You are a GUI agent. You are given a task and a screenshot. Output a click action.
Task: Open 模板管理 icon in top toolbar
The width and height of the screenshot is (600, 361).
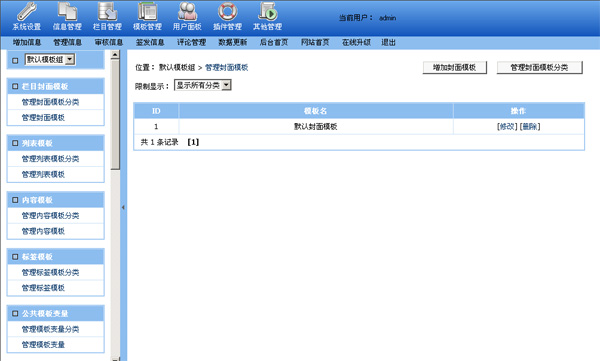coord(147,11)
